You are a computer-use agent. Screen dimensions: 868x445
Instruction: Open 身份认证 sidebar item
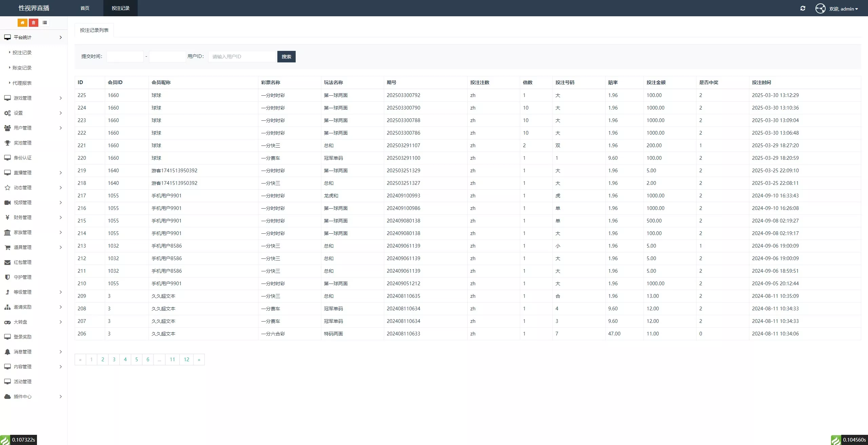pyautogui.click(x=22, y=158)
